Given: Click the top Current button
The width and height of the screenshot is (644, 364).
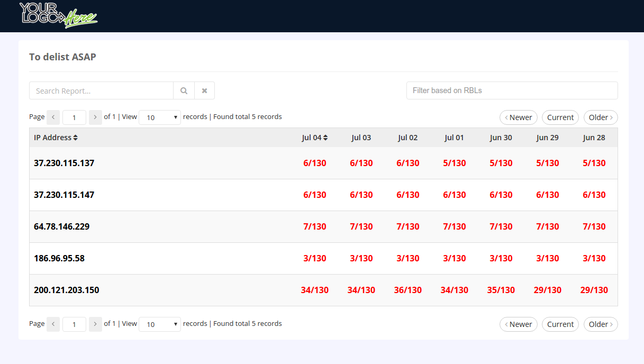Looking at the screenshot, I should 560,117.
